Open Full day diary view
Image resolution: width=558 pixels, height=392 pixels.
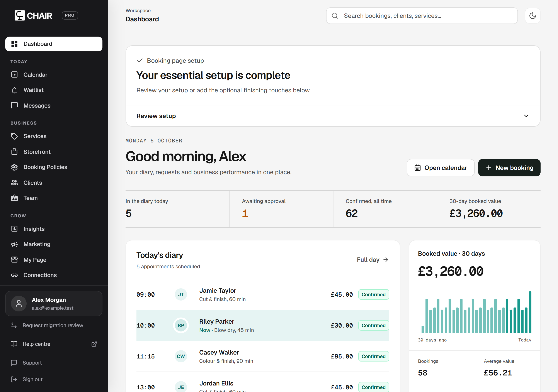pos(373,260)
